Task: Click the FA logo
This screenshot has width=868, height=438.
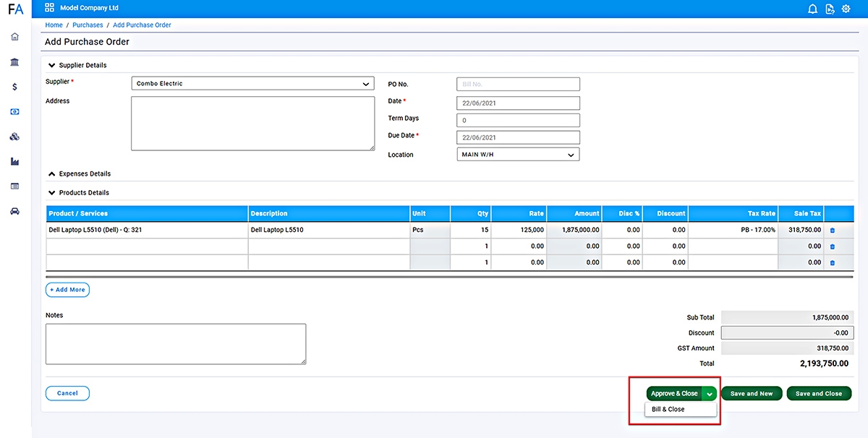Action: pos(15,9)
